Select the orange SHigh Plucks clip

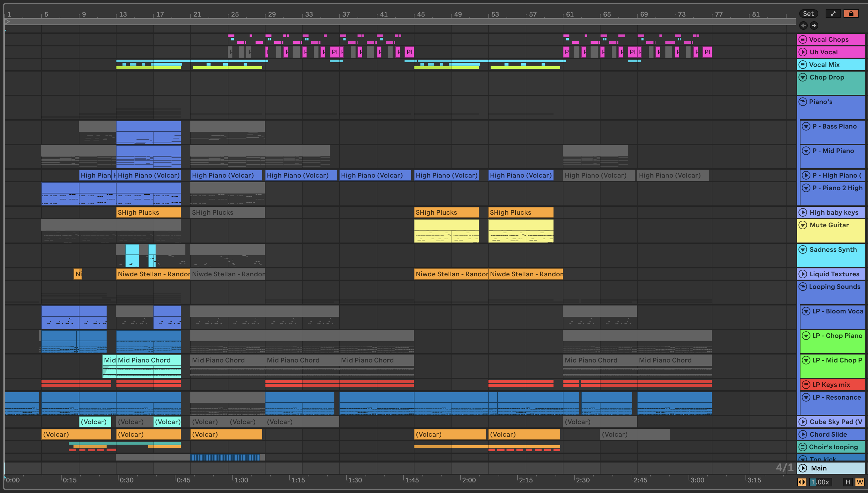click(148, 212)
